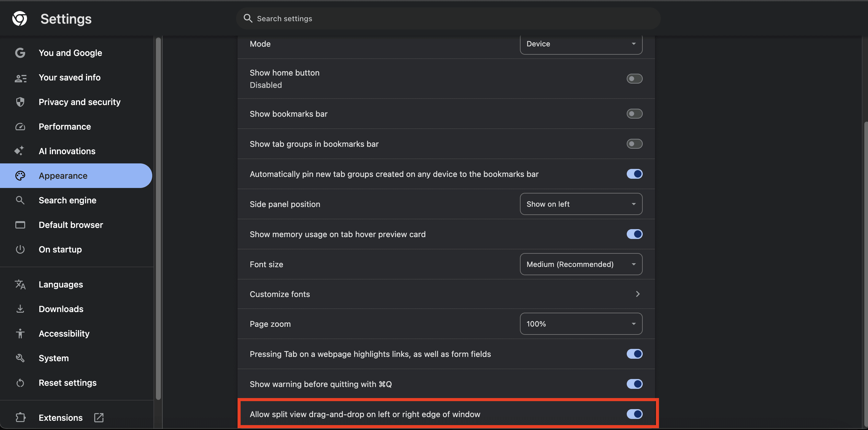Click the sidebar vertical scrollbar
868x430 pixels.
158,219
